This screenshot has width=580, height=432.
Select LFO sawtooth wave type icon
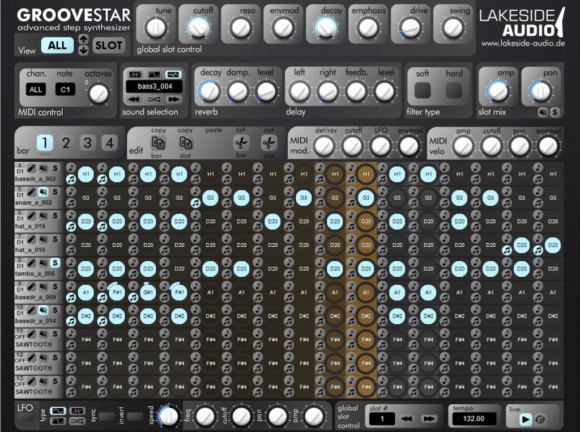(x=77, y=411)
